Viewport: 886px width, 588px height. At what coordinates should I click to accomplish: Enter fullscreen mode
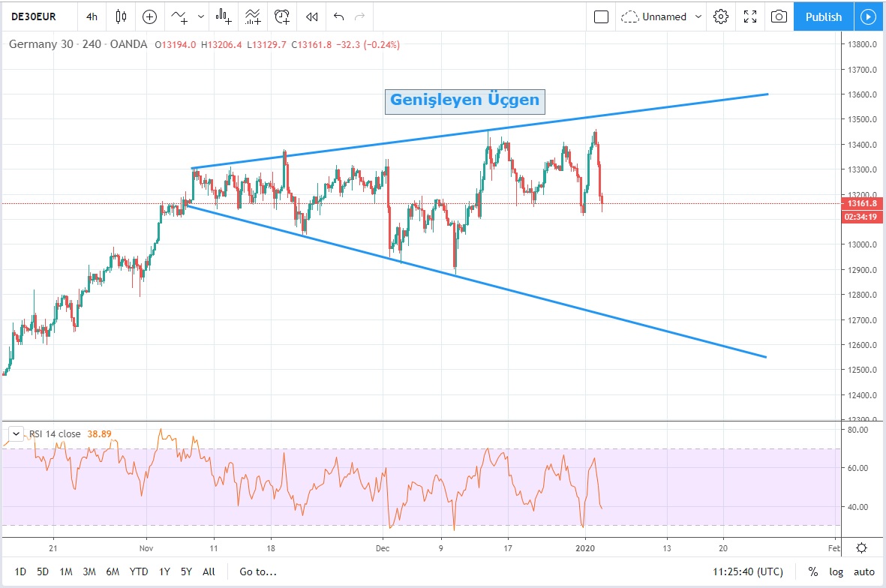(x=749, y=17)
